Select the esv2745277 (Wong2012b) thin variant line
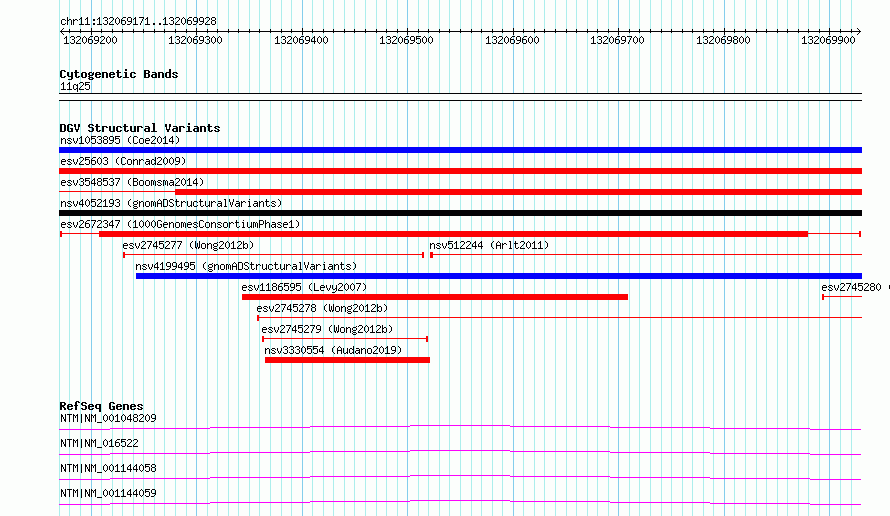 tap(273, 255)
